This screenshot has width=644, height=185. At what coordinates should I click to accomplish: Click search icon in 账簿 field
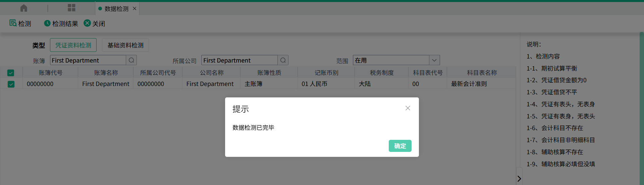pyautogui.click(x=131, y=60)
